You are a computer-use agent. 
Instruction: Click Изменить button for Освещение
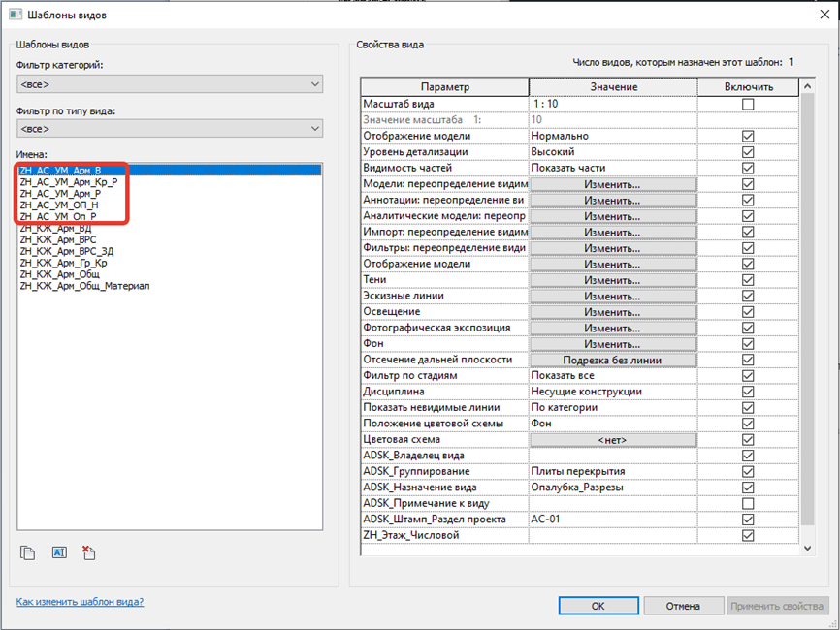tap(613, 312)
